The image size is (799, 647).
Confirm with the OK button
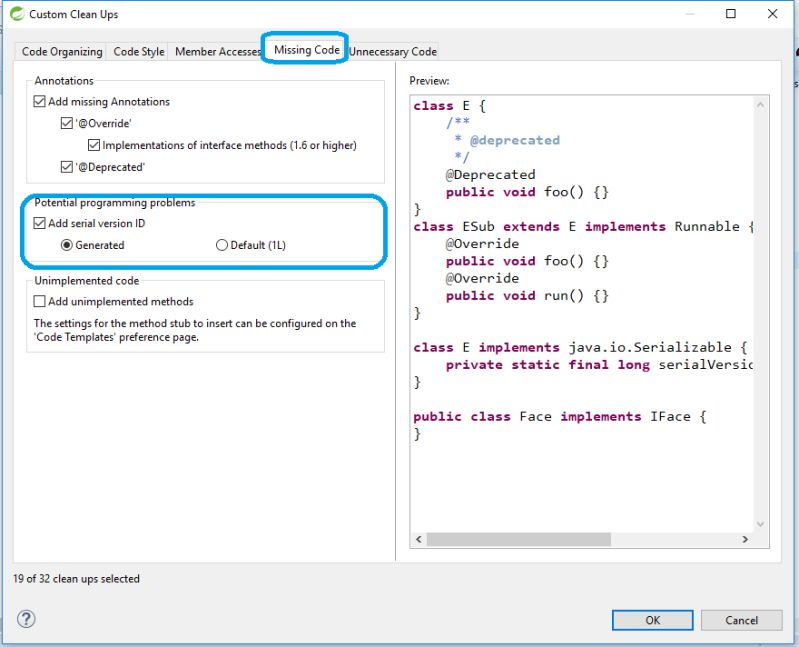[x=652, y=620]
